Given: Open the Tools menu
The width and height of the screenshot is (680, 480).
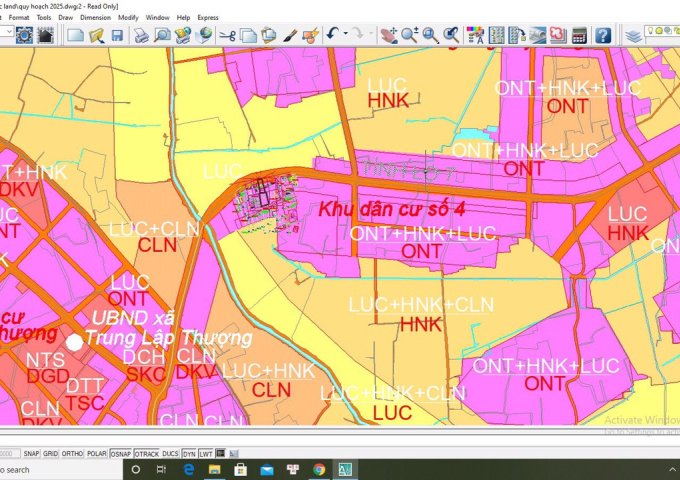Looking at the screenshot, I should 44,17.
